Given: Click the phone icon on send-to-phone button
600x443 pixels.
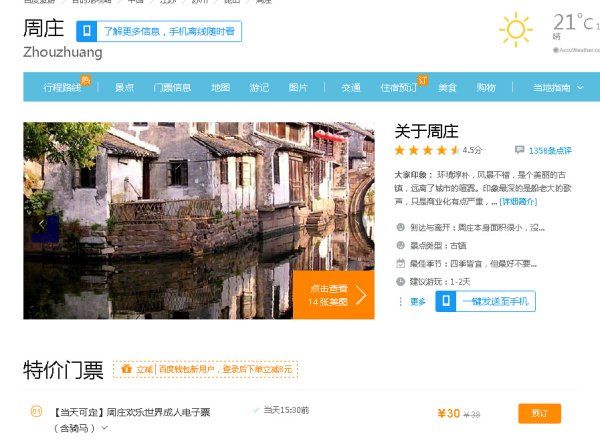Looking at the screenshot, I should click(x=446, y=301).
